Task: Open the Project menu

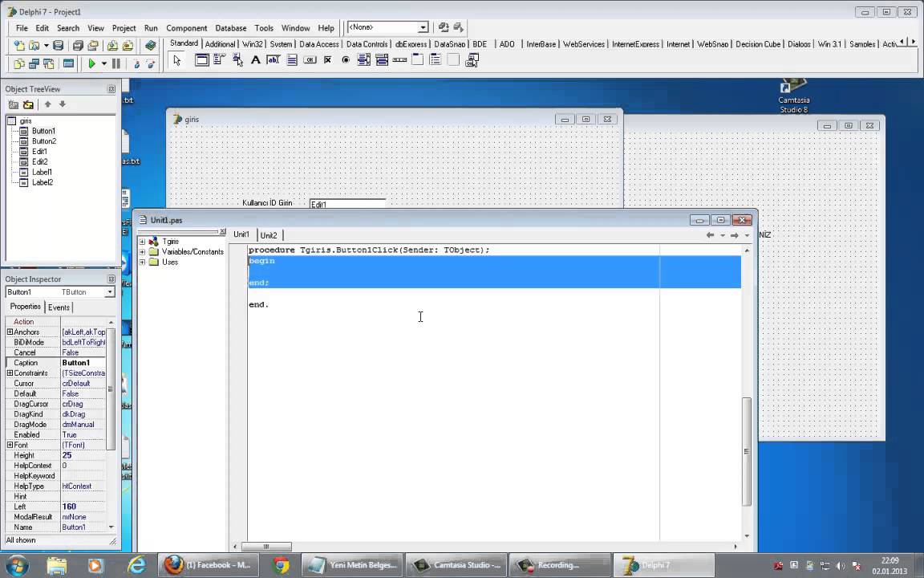Action: click(124, 28)
